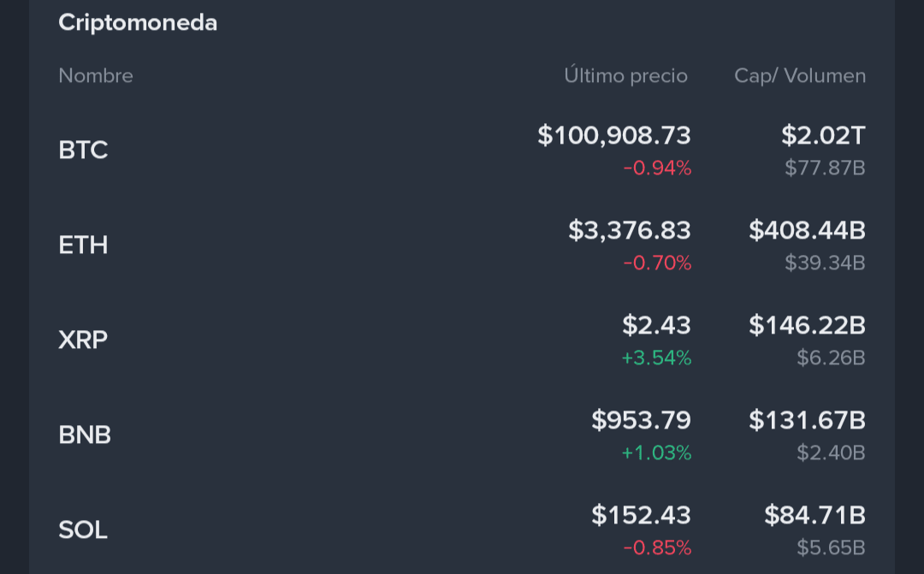
Task: Click the BNB $2.40B volume figure
Action: 831,453
